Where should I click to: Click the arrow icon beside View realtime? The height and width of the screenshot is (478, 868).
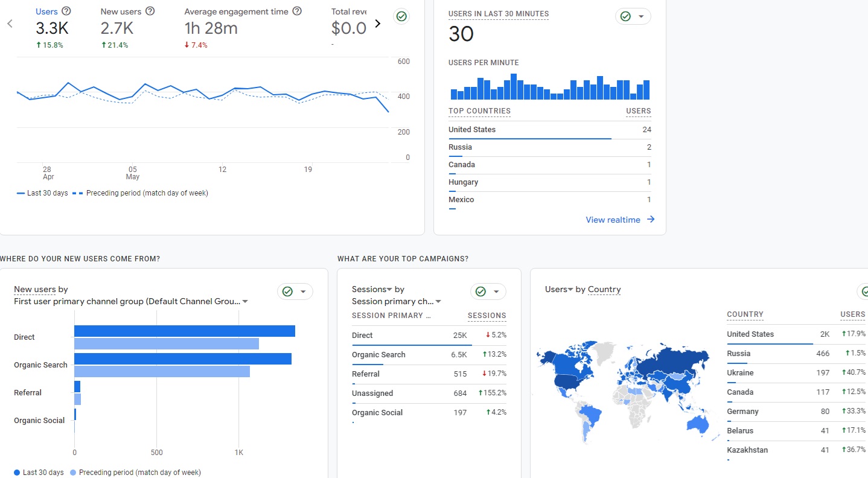(x=651, y=220)
